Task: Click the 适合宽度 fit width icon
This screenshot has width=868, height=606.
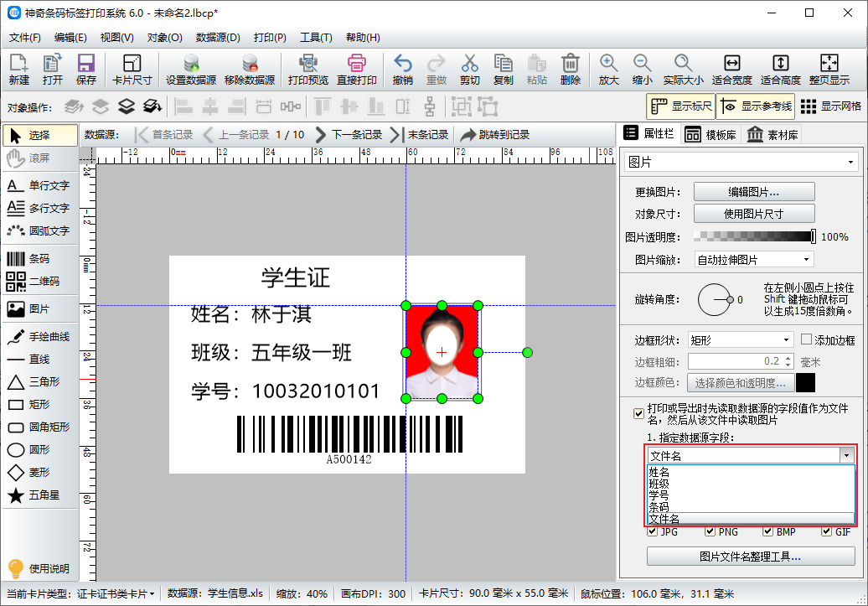Action: coord(731,70)
